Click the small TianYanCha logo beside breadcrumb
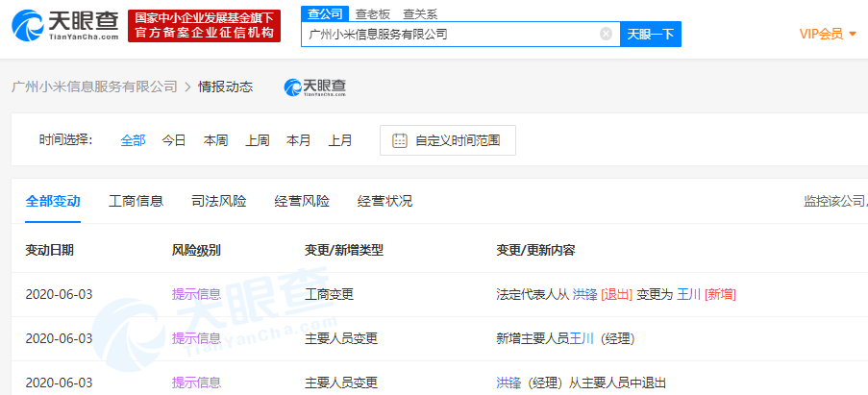868x395 pixels. tap(315, 86)
